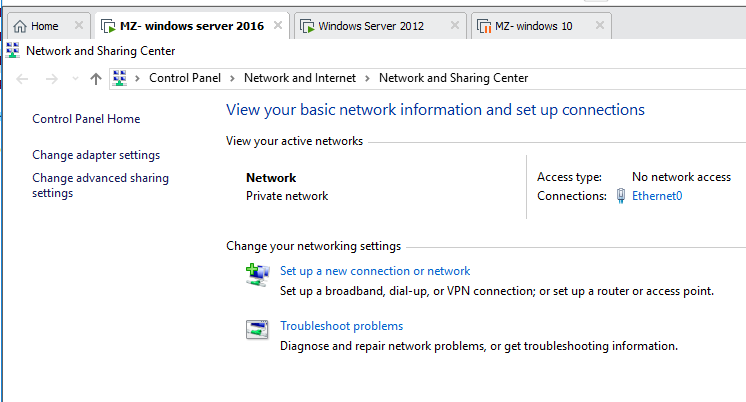Click the bold 'Network' name
The width and height of the screenshot is (746, 402).
[x=271, y=178]
